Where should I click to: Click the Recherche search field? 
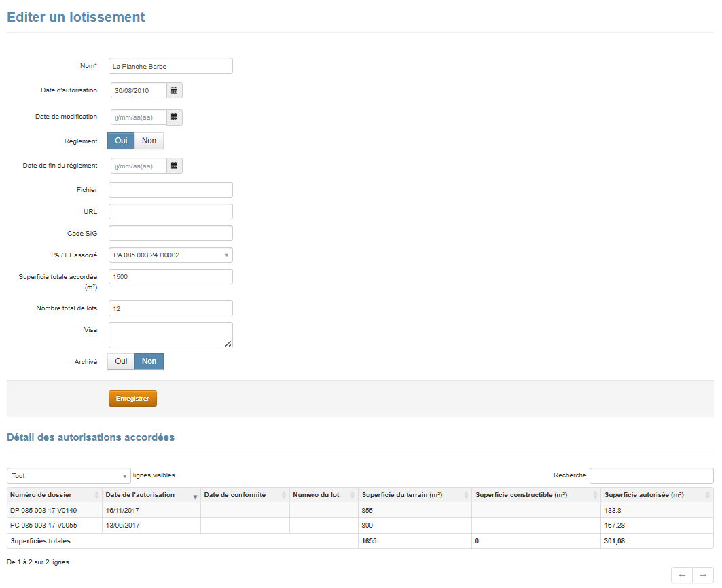pos(651,475)
